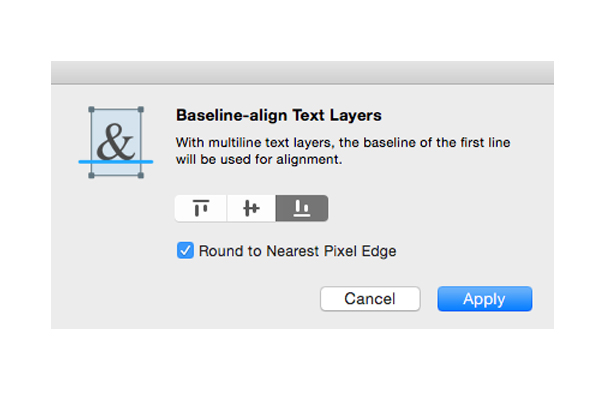The image size is (606, 410).
Task: Confirm alignment with the Apply button
Action: click(484, 299)
